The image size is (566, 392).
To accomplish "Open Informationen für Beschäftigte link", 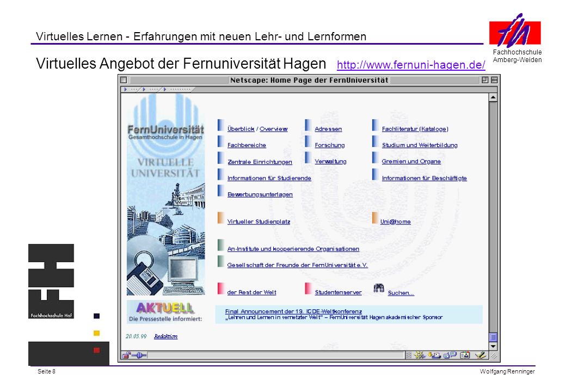I will pos(424,178).
